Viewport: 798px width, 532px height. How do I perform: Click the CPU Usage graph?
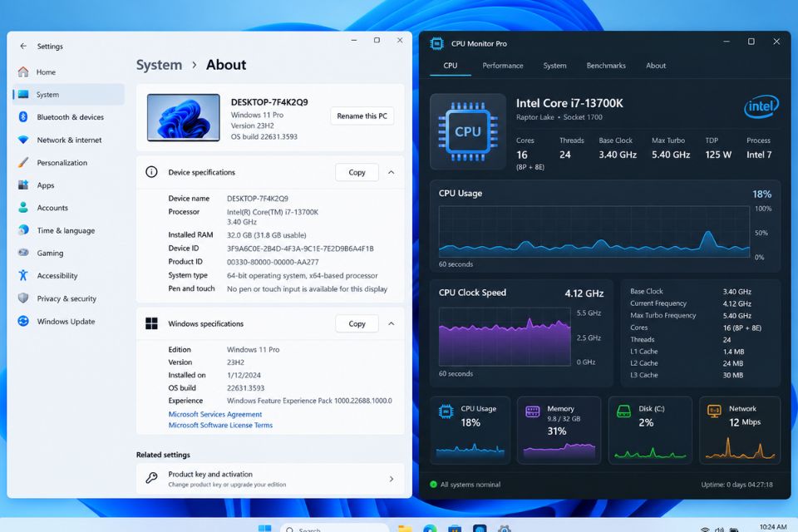tap(594, 232)
